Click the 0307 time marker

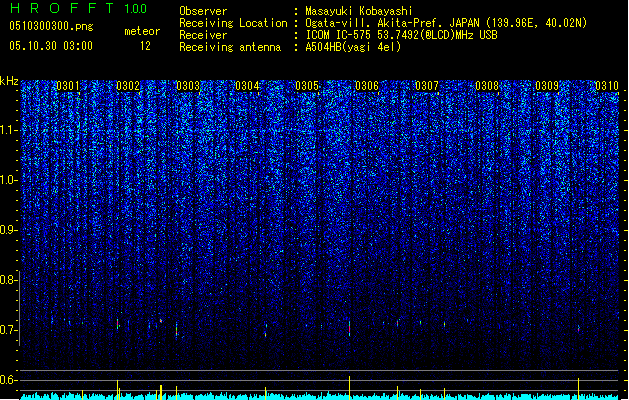pyautogui.click(x=427, y=86)
